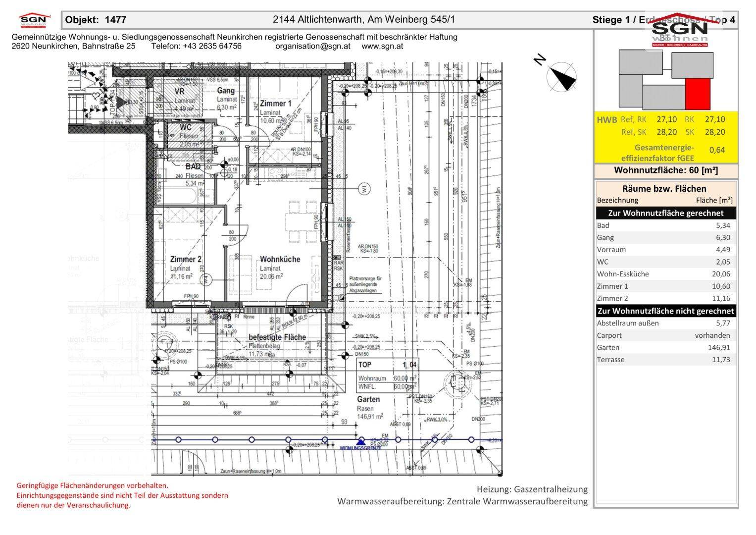Click the 'WC' room label on floor plan
Image resolution: width=756 pixels, height=535 pixels.
pos(186,127)
